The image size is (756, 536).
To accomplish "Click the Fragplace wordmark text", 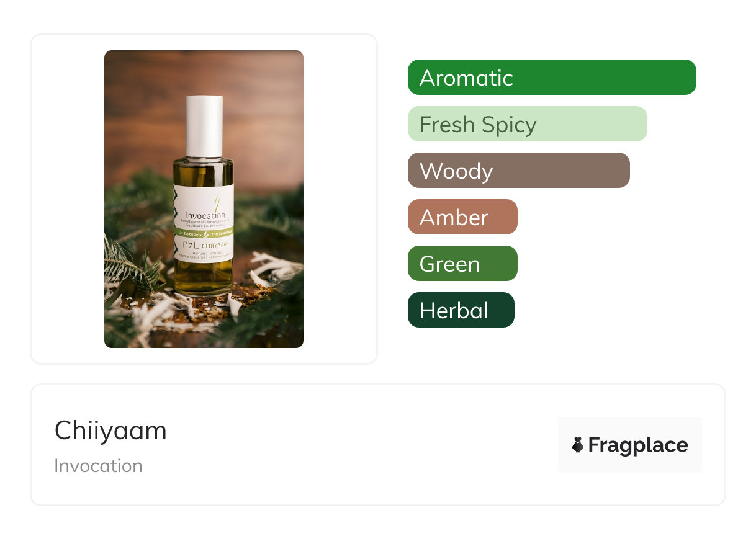I will point(638,445).
